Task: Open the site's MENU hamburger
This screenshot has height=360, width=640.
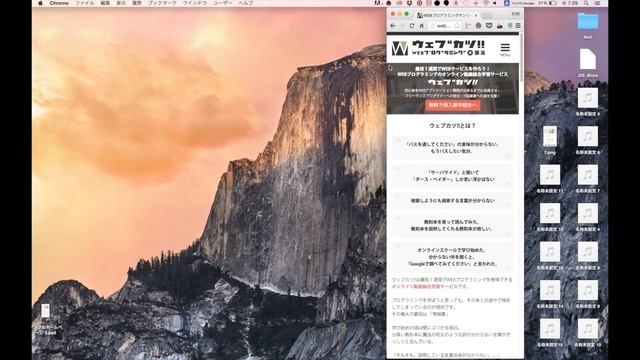Action: click(505, 49)
